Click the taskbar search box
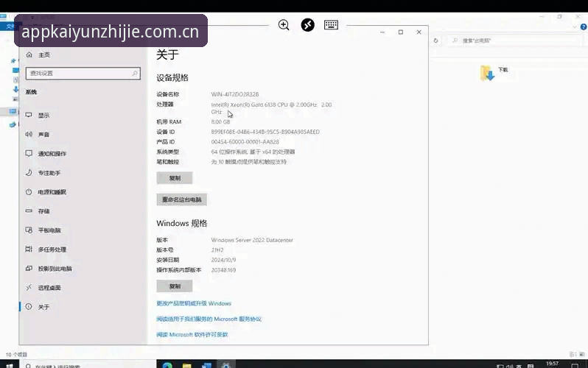This screenshot has width=588, height=368. [88, 365]
